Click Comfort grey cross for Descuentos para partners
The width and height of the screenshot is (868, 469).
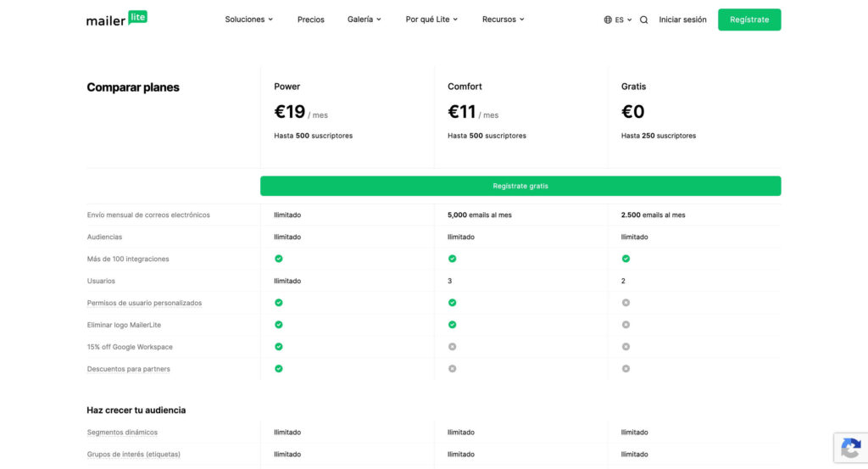pos(453,369)
